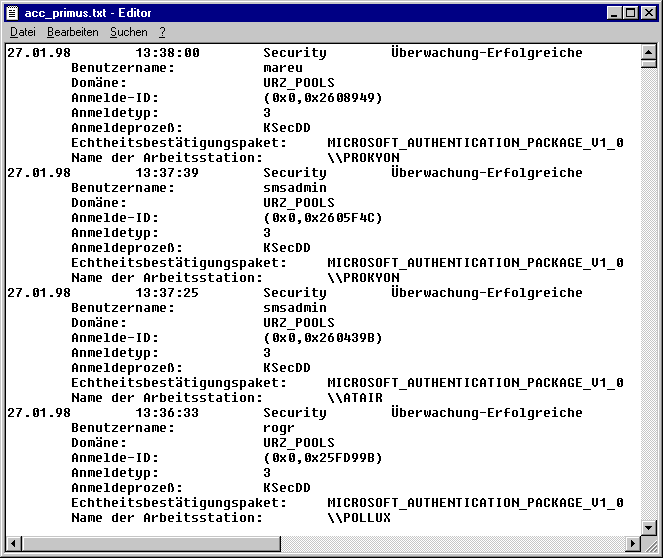Click the timestamp 13:37:25
This screenshot has width=663, height=558.
click(x=167, y=293)
